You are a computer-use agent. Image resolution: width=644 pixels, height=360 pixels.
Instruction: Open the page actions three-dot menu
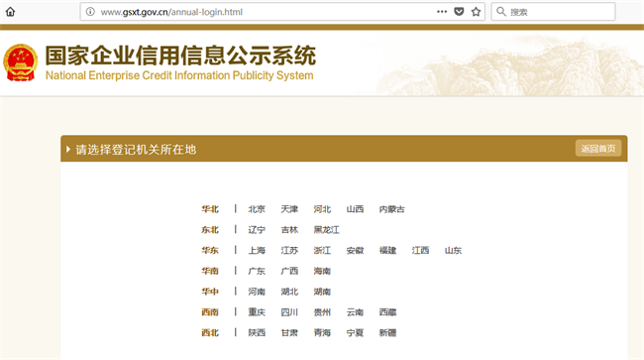(442, 12)
